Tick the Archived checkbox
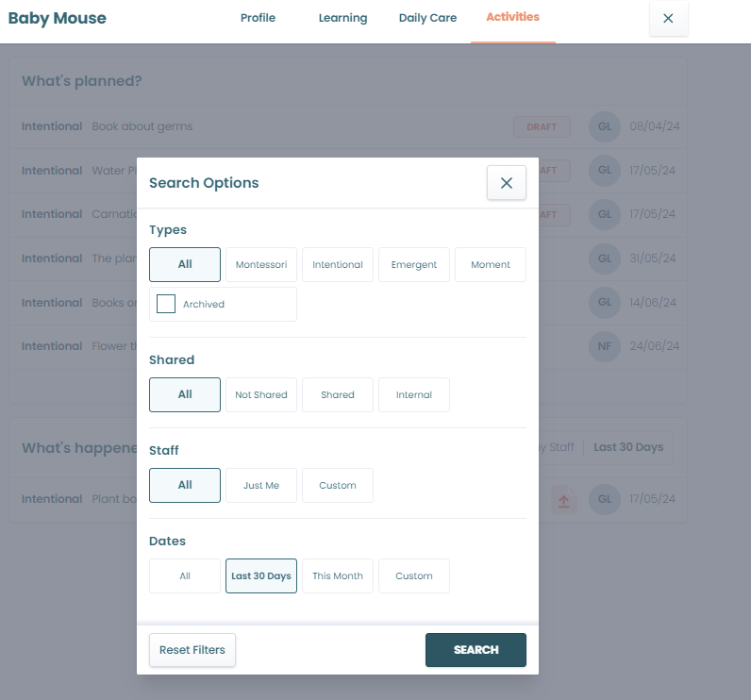 coord(166,304)
